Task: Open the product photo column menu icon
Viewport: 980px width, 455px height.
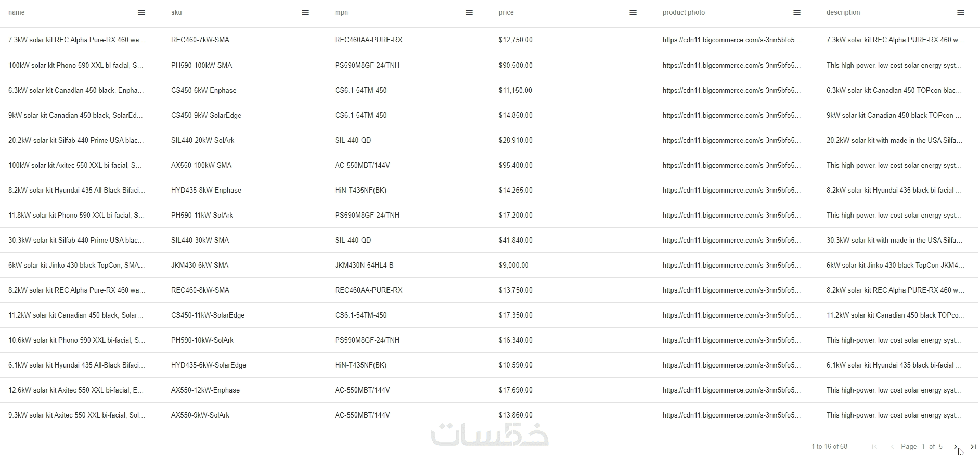Action: (x=797, y=12)
